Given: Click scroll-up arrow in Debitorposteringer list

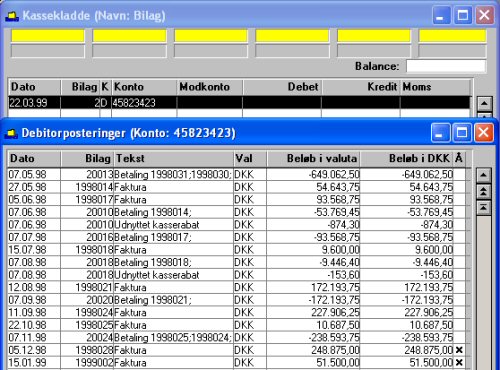Looking at the screenshot, I should (x=484, y=175).
